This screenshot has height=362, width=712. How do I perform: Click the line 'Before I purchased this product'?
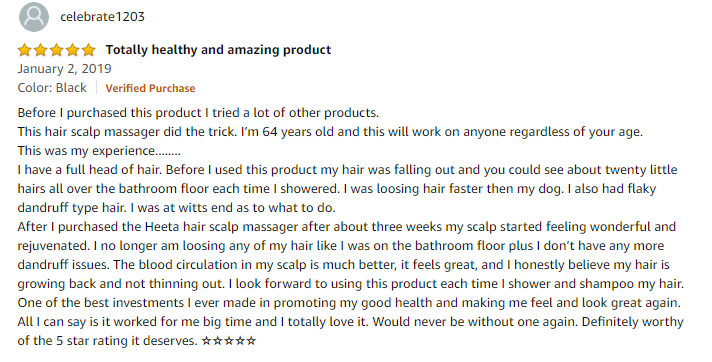click(198, 113)
